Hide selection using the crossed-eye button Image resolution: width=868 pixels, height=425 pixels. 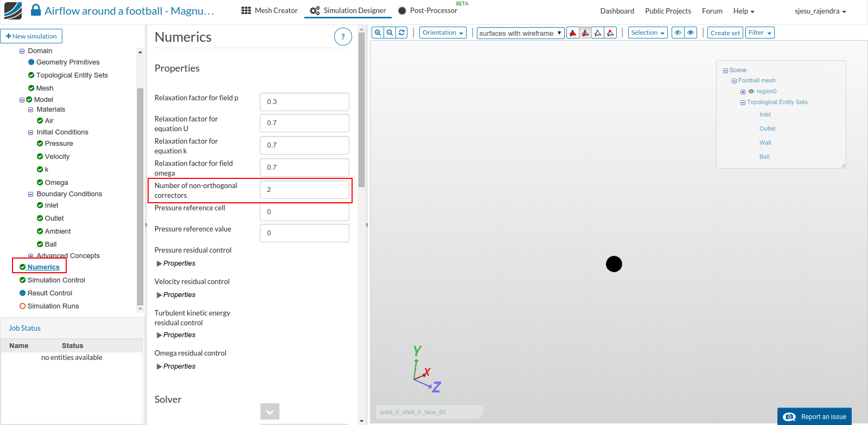click(678, 33)
